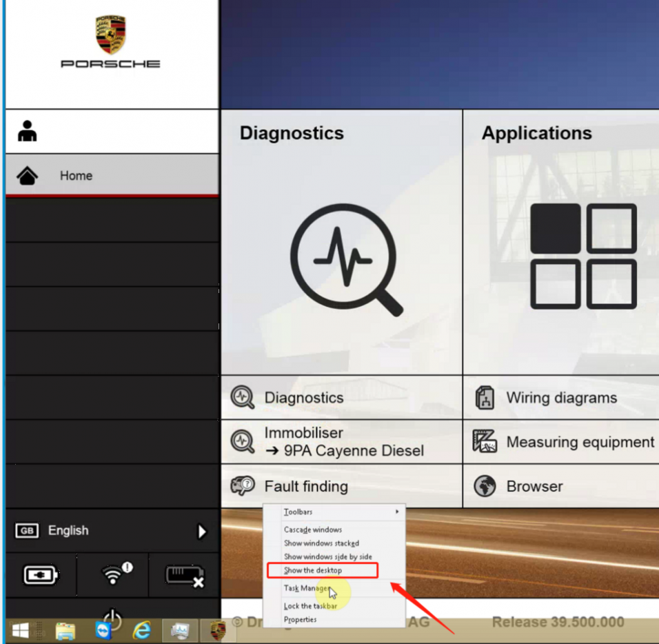Screen dimensions: 659x644
Task: Select Cascade windows in context menu
Action: pyautogui.click(x=313, y=530)
